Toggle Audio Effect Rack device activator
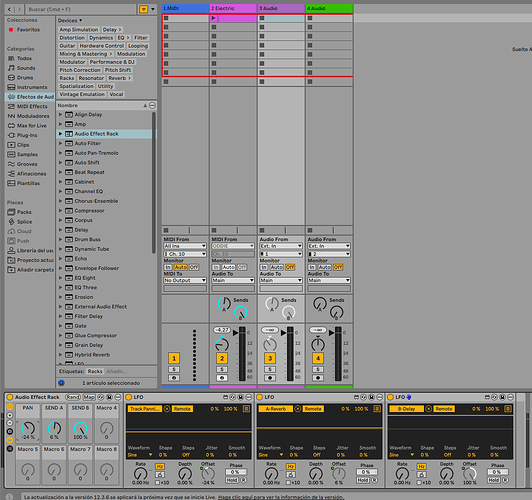The image size is (532, 500). [10, 397]
